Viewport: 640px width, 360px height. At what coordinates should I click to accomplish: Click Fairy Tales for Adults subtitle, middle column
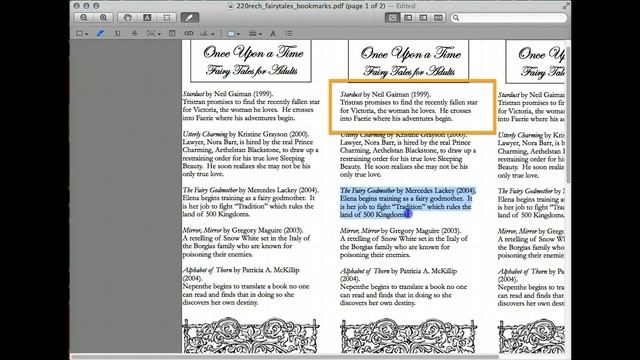click(409, 71)
